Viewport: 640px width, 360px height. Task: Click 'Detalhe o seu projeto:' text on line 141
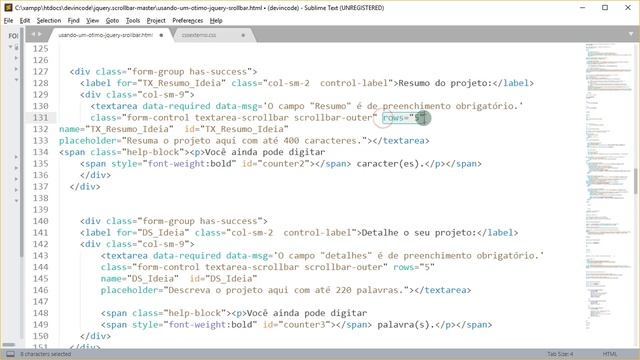point(419,233)
